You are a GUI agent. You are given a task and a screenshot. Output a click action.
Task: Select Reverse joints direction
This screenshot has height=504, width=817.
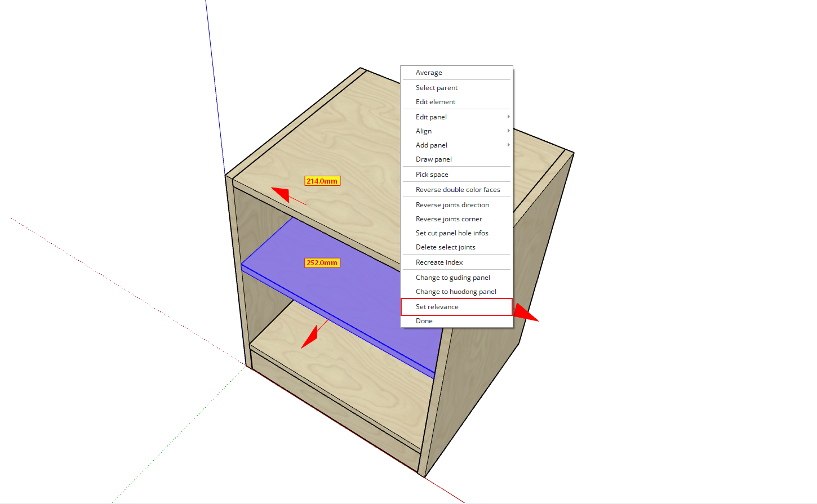452,205
